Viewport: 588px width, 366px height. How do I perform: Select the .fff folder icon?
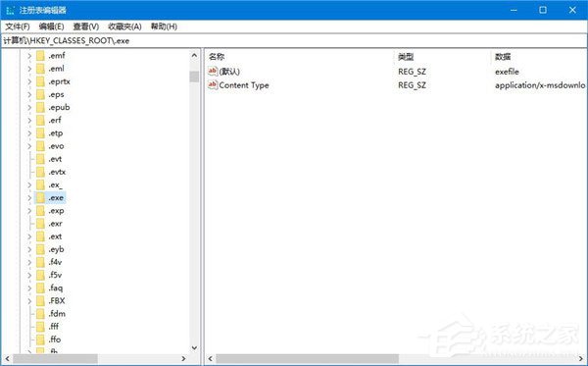pos(40,327)
